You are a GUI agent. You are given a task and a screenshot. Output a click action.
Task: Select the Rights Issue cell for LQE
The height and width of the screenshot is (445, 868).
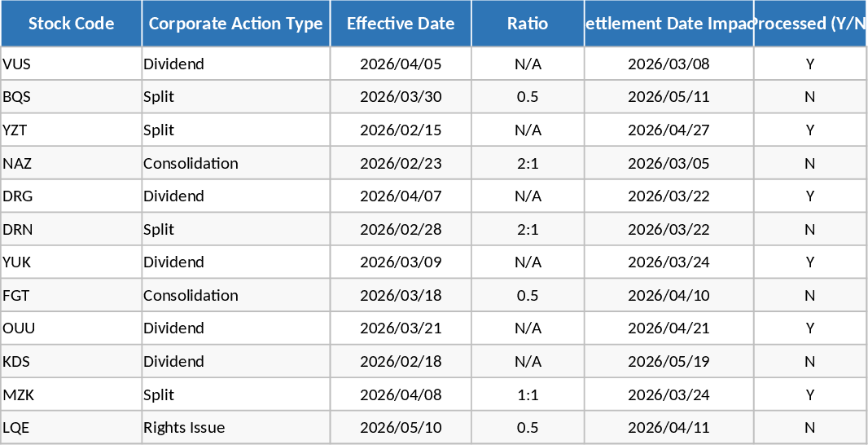pos(235,427)
